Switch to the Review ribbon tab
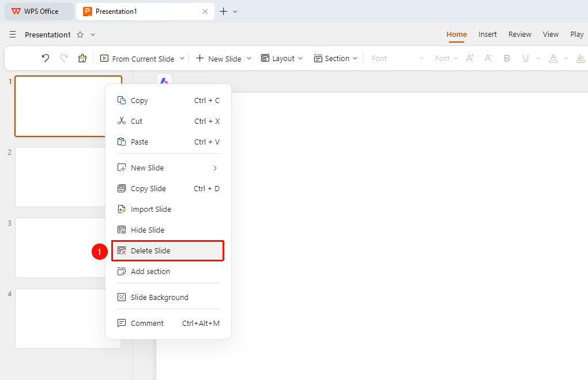The image size is (588, 380). pos(520,35)
